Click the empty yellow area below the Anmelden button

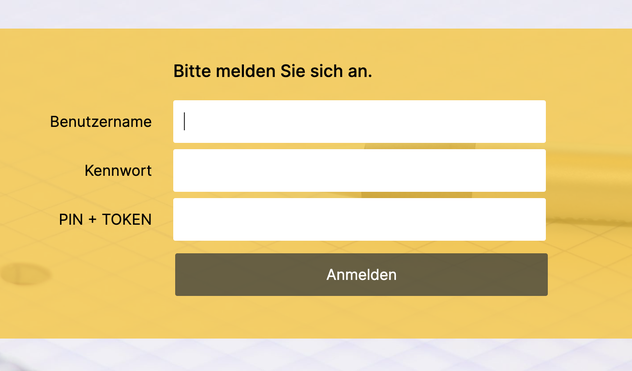(361, 317)
